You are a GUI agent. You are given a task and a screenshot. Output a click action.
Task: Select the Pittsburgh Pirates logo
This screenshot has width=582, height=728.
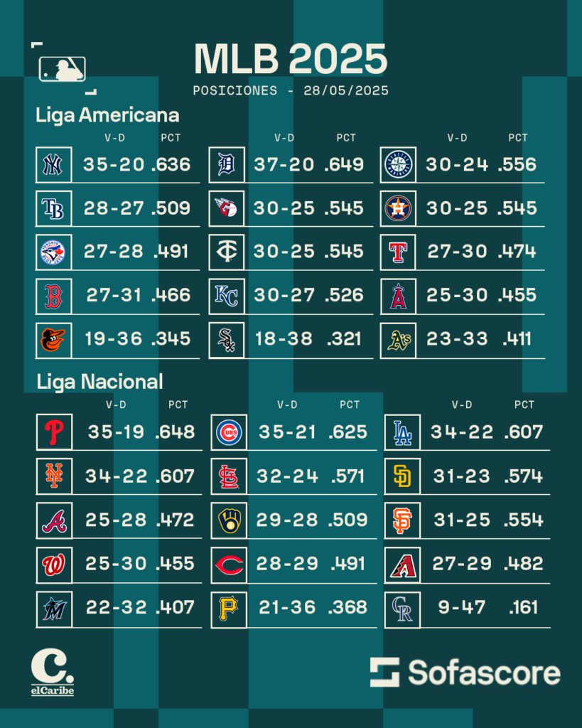pos(229,609)
